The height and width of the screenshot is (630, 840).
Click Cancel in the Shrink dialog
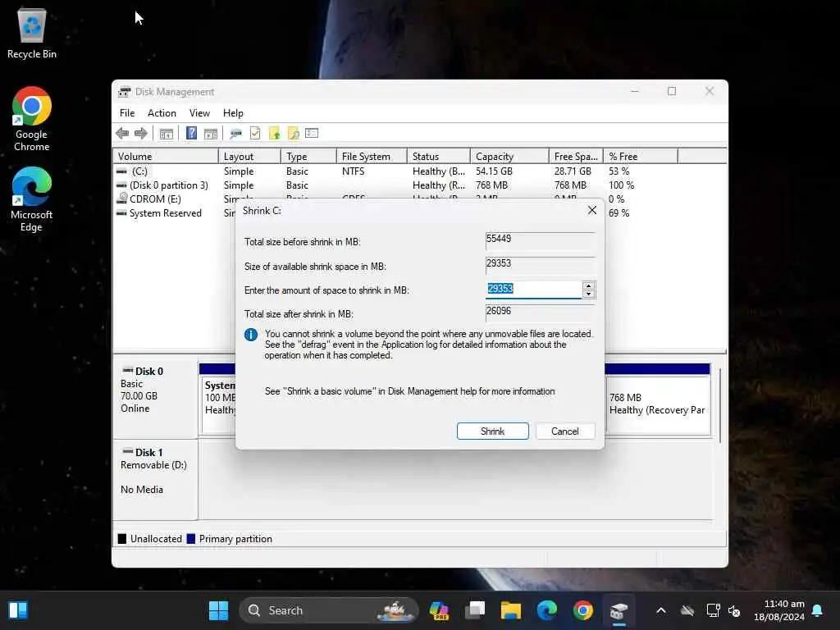tap(564, 431)
